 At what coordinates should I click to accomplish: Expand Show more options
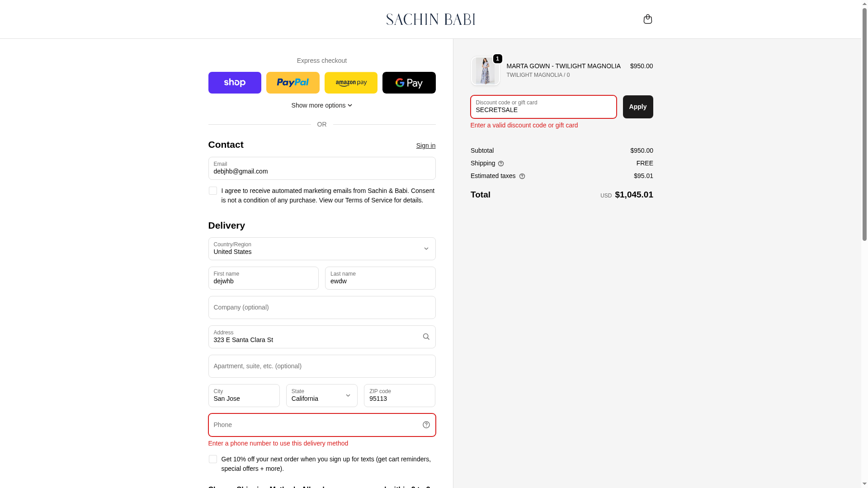tap(322, 105)
